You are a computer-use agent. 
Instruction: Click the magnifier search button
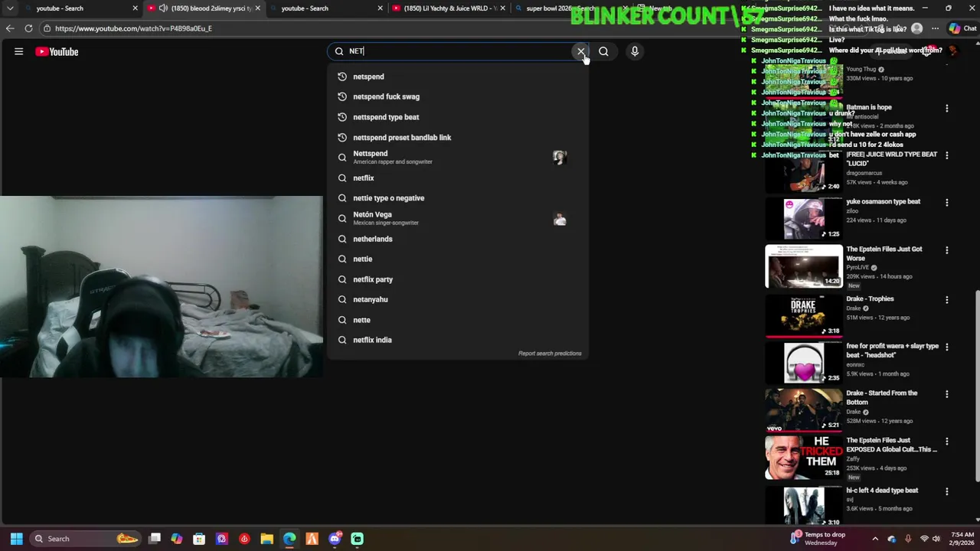pos(603,51)
